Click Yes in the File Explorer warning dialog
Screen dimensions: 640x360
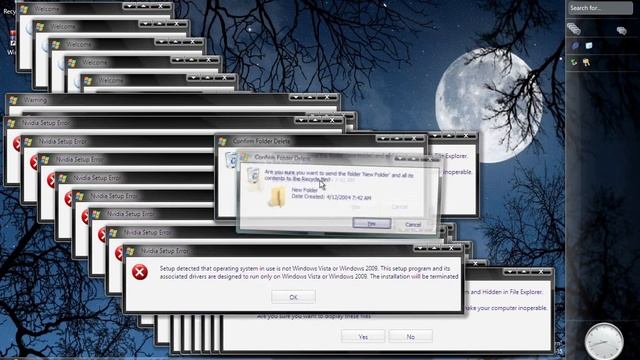pos(363,337)
